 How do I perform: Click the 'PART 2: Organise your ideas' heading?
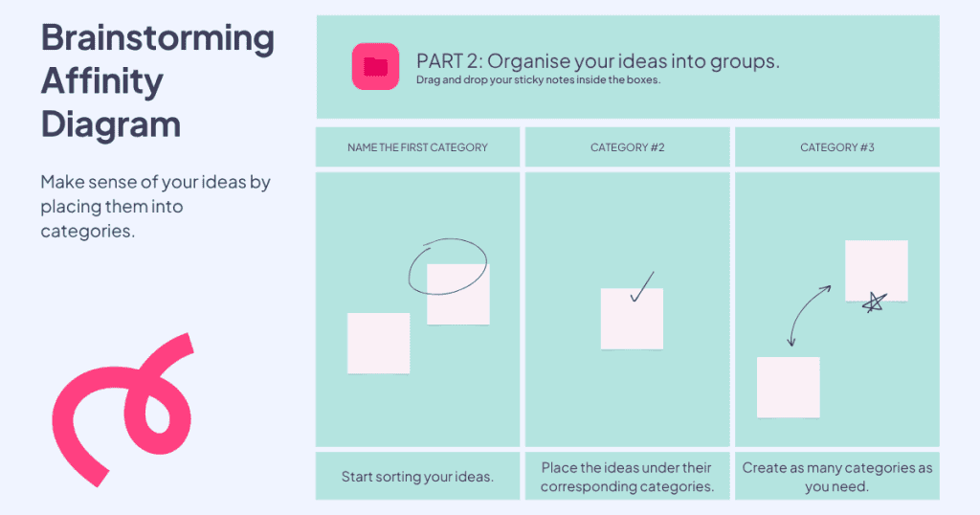coord(598,61)
